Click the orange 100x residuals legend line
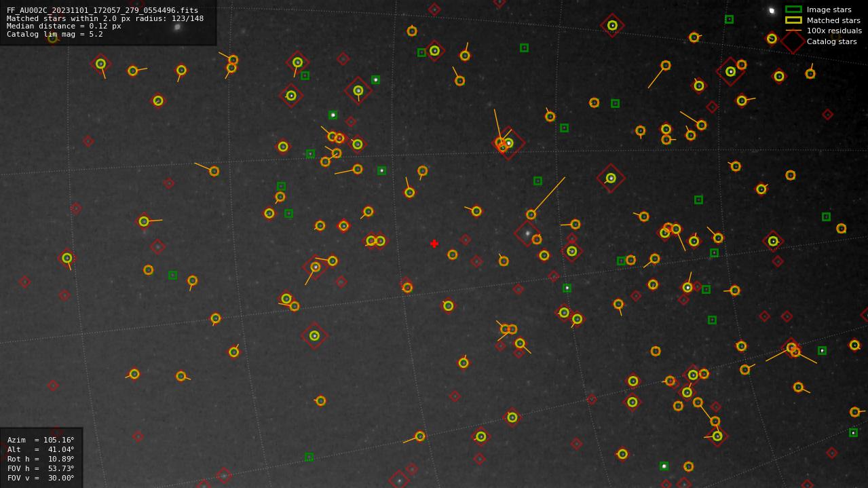Image resolution: width=868 pixels, height=488 pixels. coord(793,31)
